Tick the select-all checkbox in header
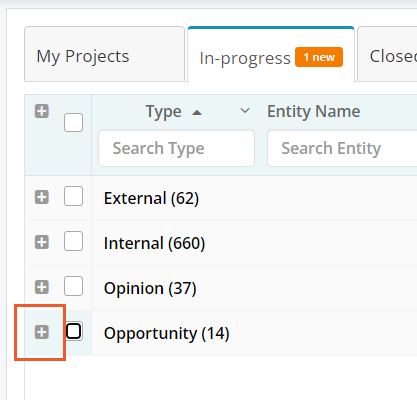417x400 pixels. point(73,123)
